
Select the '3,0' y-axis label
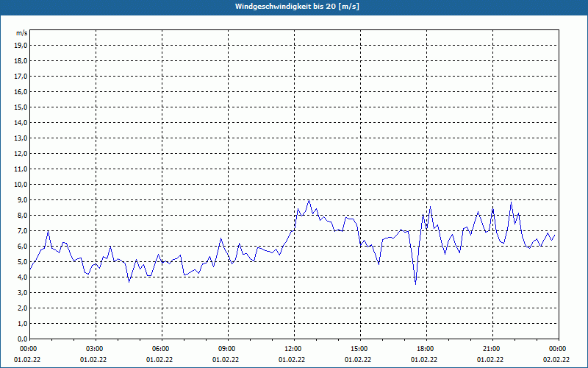[x=23, y=292]
